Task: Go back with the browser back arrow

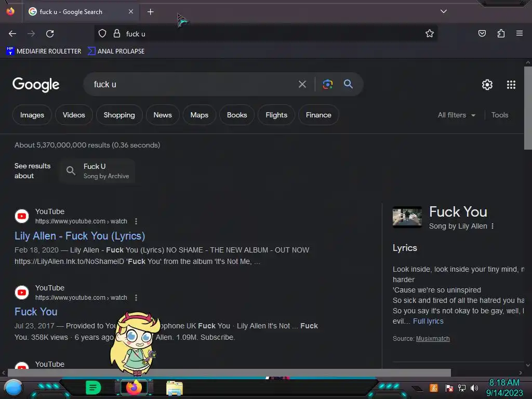Action: [12, 34]
